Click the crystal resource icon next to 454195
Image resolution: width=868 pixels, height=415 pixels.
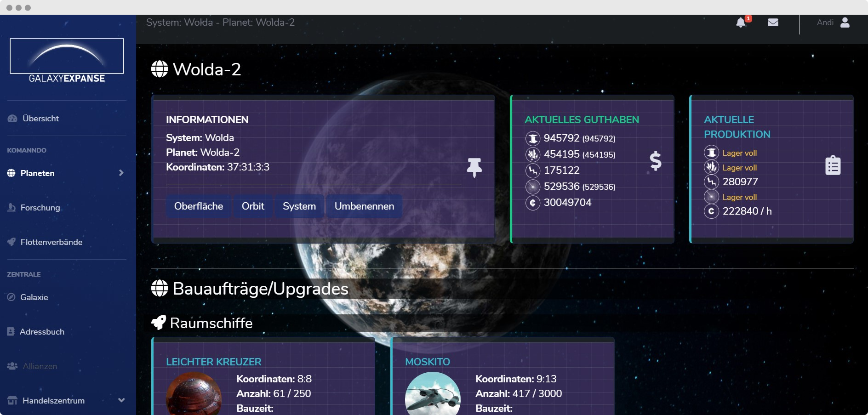click(x=533, y=154)
